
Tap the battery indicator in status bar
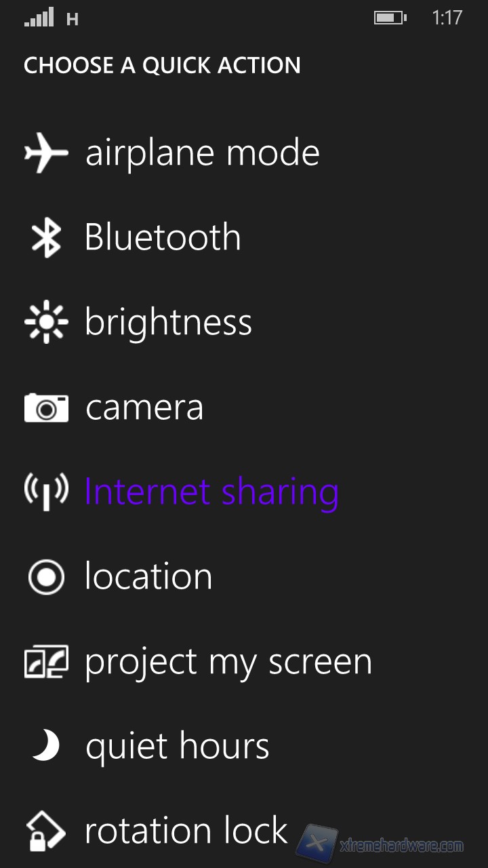pos(390,18)
